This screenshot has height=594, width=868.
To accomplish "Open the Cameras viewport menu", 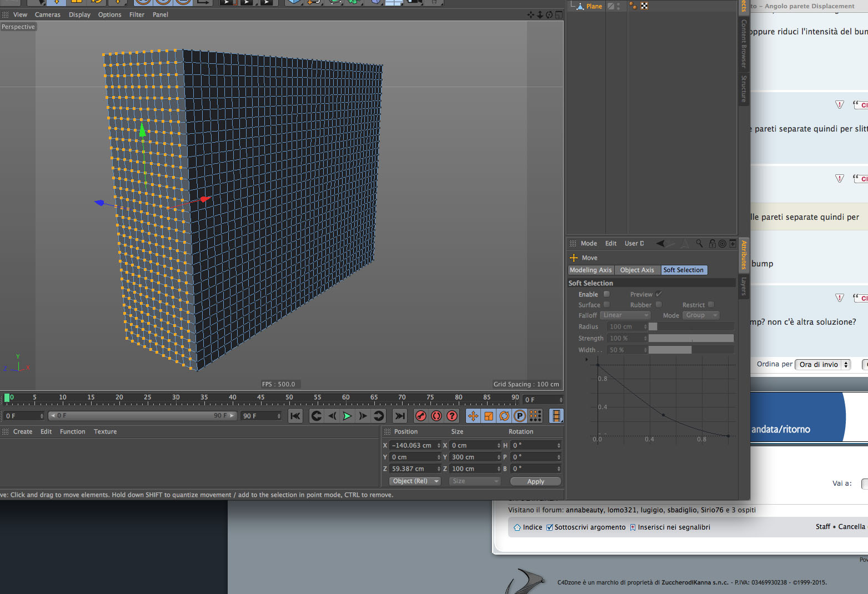I will coord(48,15).
